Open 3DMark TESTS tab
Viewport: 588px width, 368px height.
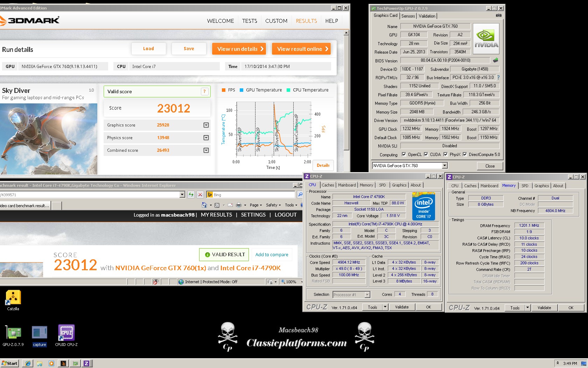(x=250, y=21)
